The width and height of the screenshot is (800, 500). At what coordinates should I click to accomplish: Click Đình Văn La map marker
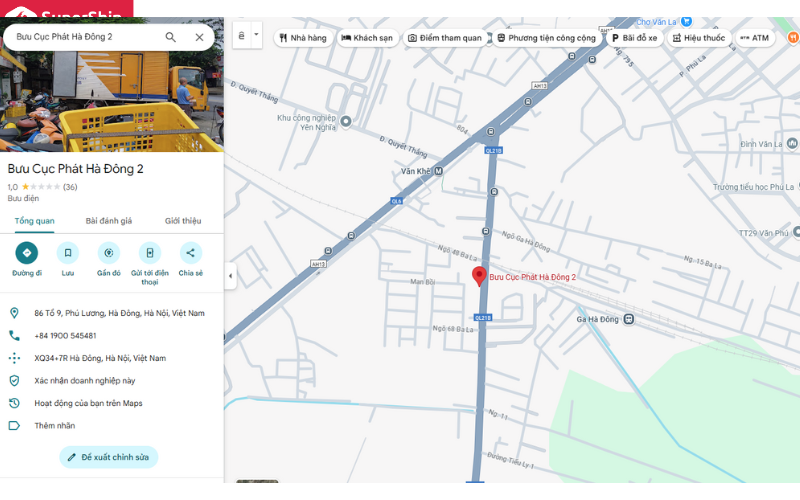click(792, 143)
